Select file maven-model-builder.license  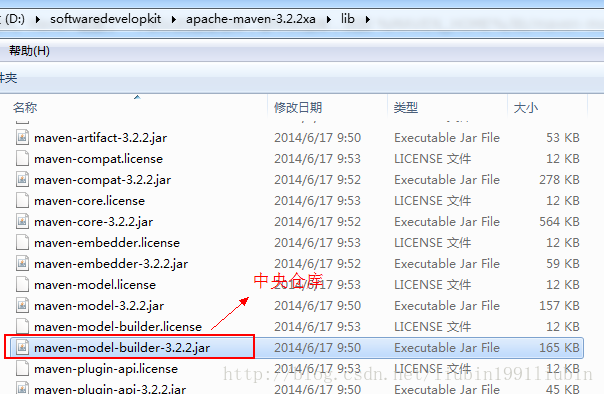click(x=118, y=327)
